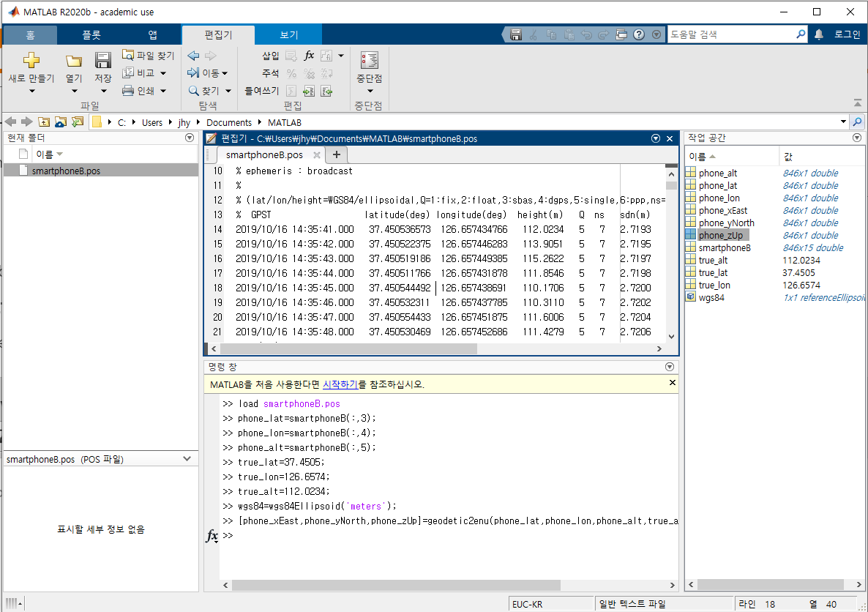Select the 편집기 ribbon tab

[218, 34]
